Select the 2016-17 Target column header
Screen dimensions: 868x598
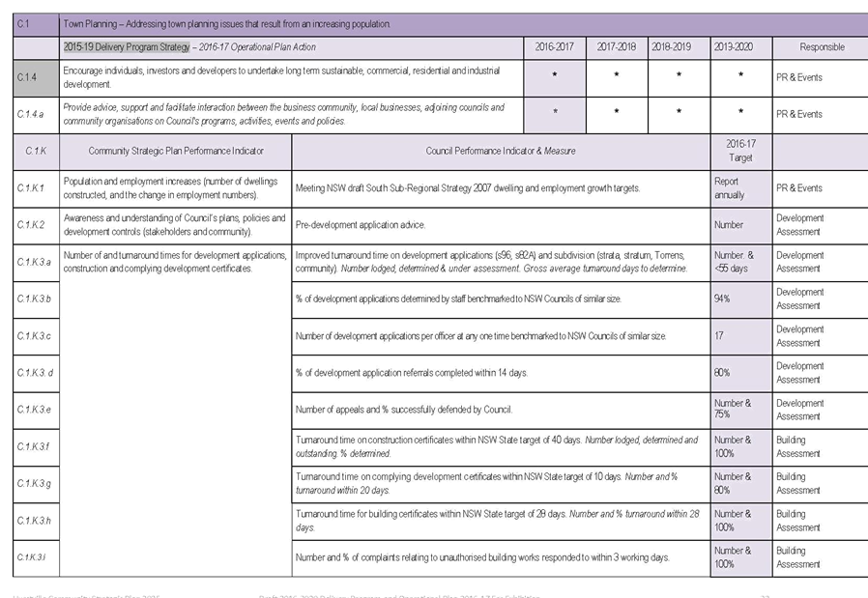[x=740, y=151]
